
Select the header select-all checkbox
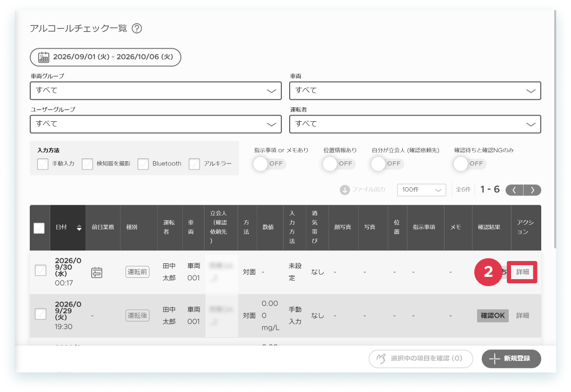40,228
